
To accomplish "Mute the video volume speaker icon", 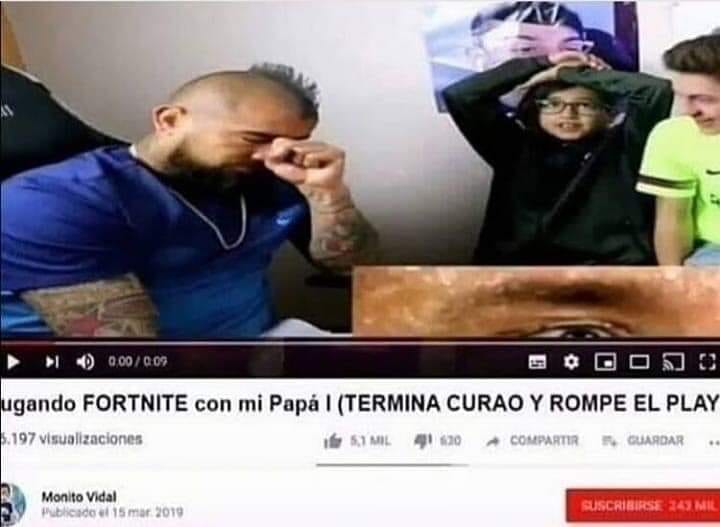I will (85, 362).
